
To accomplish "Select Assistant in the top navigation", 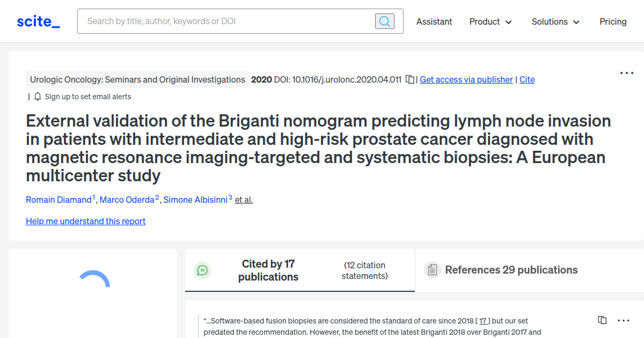I will point(434,21).
